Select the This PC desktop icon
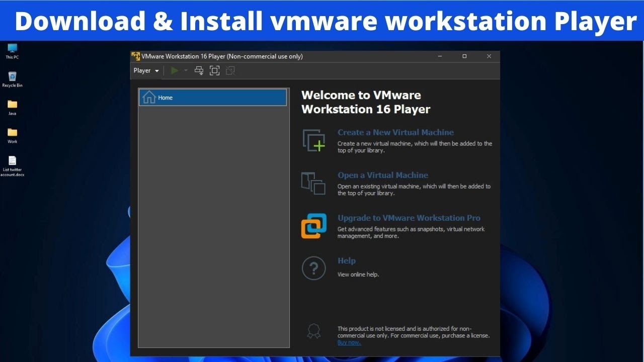The image size is (644, 362). (12, 51)
